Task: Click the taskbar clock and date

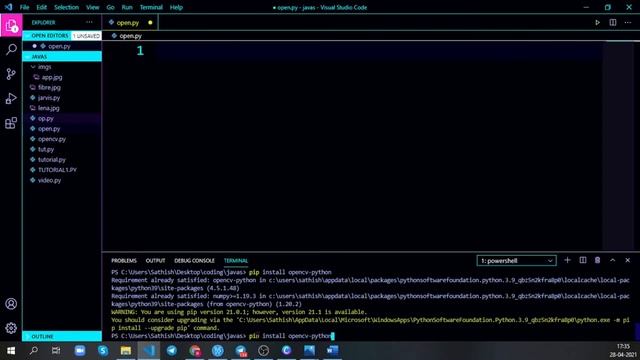Action: click(x=623, y=351)
